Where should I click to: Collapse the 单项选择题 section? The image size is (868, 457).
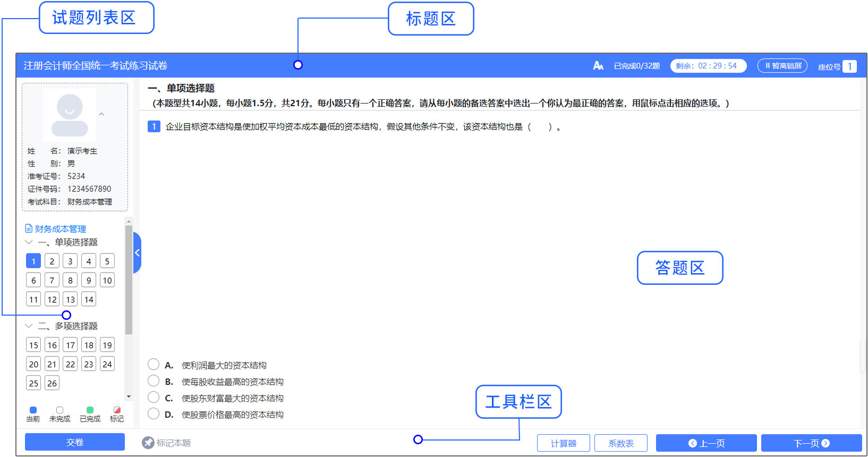[29, 242]
